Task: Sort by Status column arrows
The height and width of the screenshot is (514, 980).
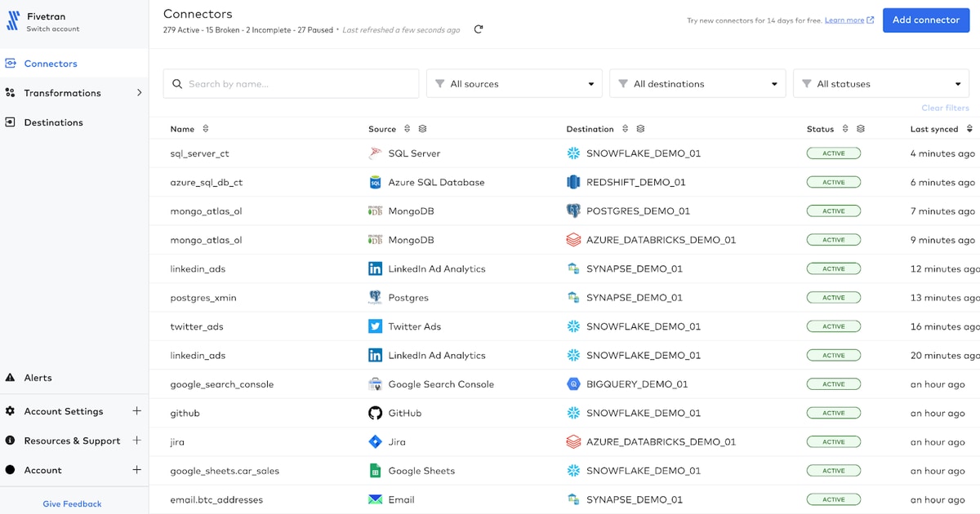Action: (845, 129)
